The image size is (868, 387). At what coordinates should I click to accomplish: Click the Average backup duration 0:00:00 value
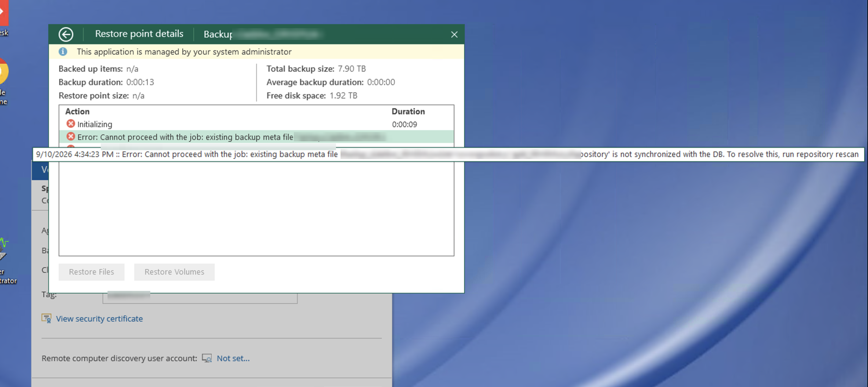pos(381,82)
